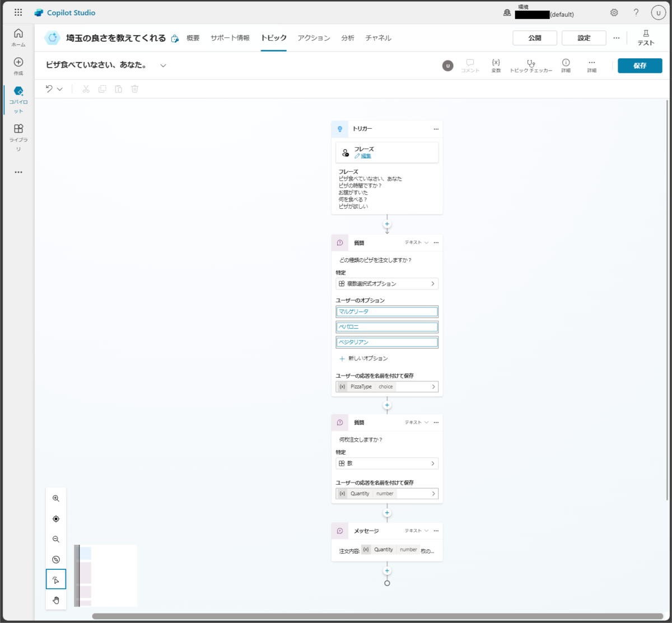Click the 保存 button
The height and width of the screenshot is (623, 672).
640,65
